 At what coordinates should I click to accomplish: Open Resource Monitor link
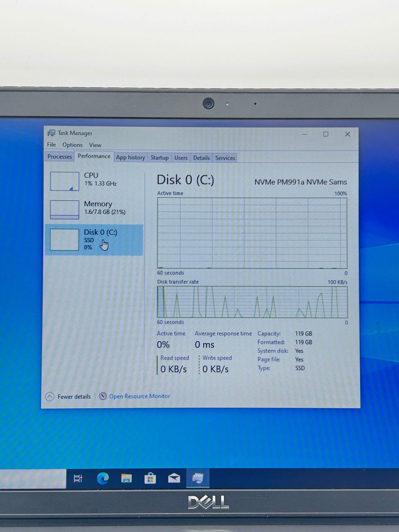(140, 396)
